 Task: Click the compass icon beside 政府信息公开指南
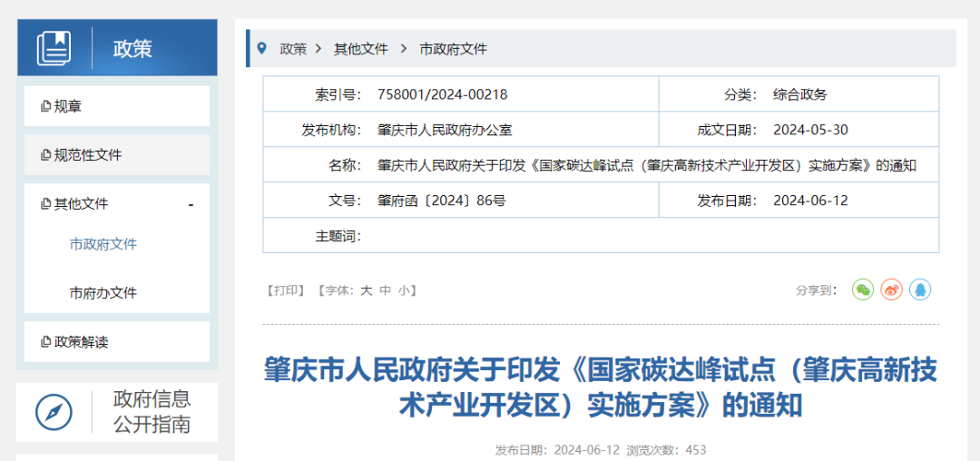point(54,412)
